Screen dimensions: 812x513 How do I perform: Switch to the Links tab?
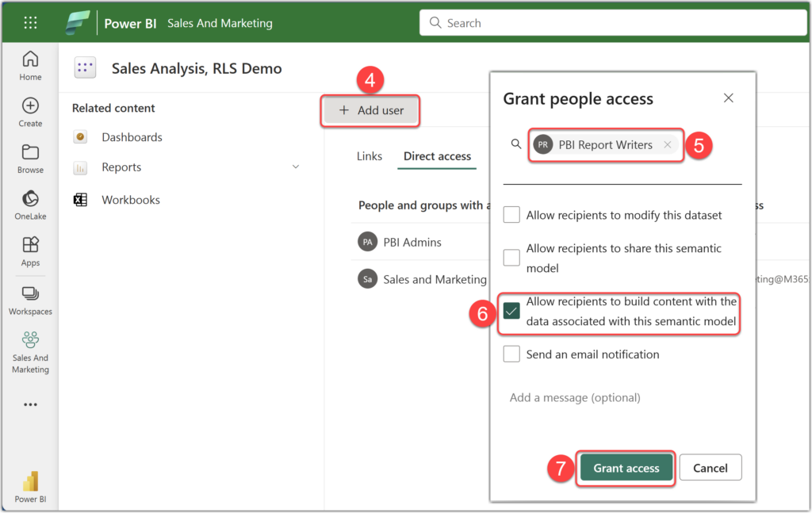(x=370, y=156)
